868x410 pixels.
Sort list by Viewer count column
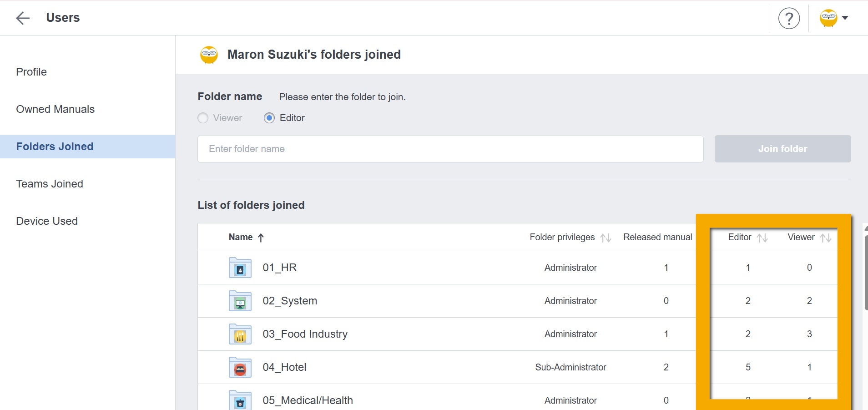click(825, 238)
